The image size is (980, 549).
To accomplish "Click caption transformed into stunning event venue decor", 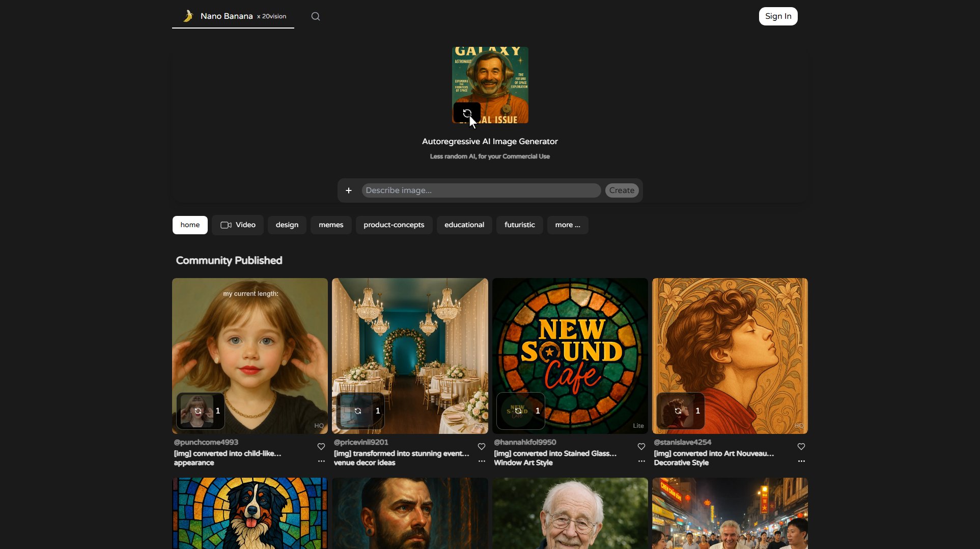I will (x=402, y=458).
